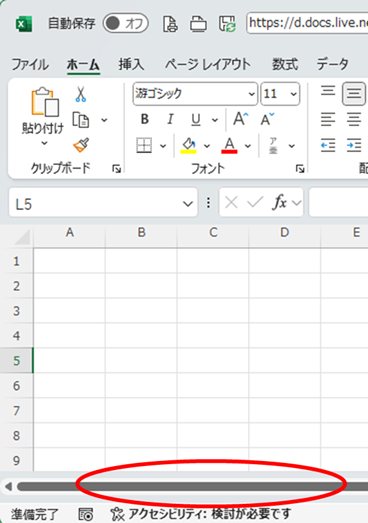This screenshot has width=368, height=523.
Task: Click the phonetic guide (ふりがな) icon
Action: 273,146
